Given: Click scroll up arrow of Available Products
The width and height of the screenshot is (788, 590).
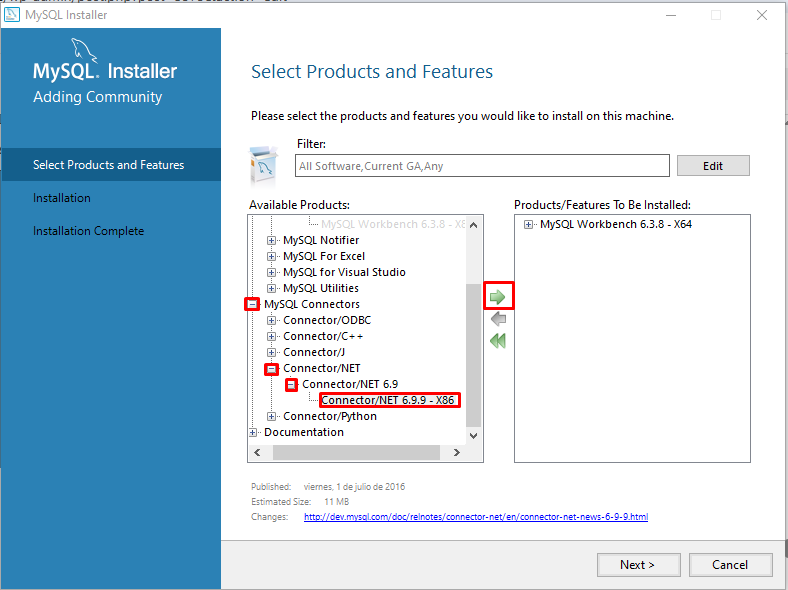Looking at the screenshot, I should 473,225.
